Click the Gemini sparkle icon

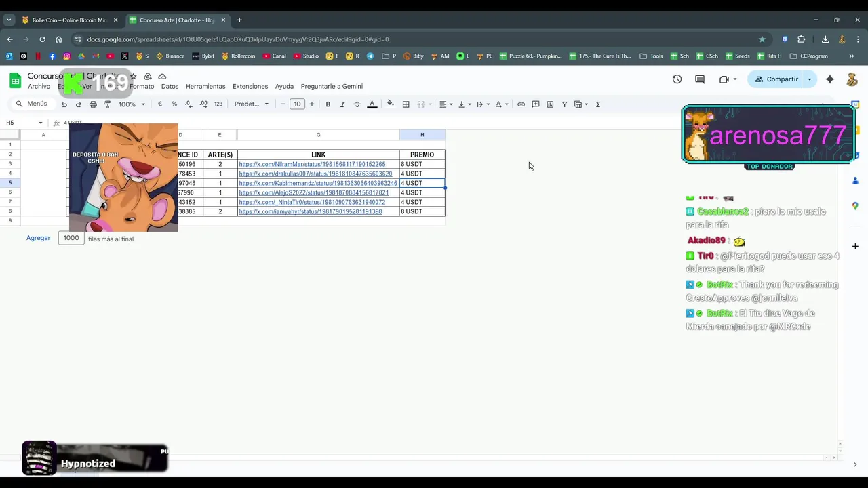(830, 79)
